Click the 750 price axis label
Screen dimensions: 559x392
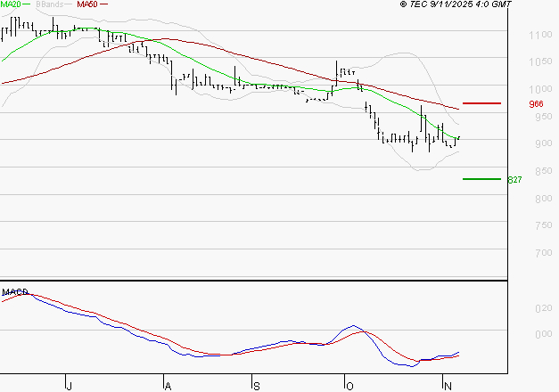tap(544, 225)
